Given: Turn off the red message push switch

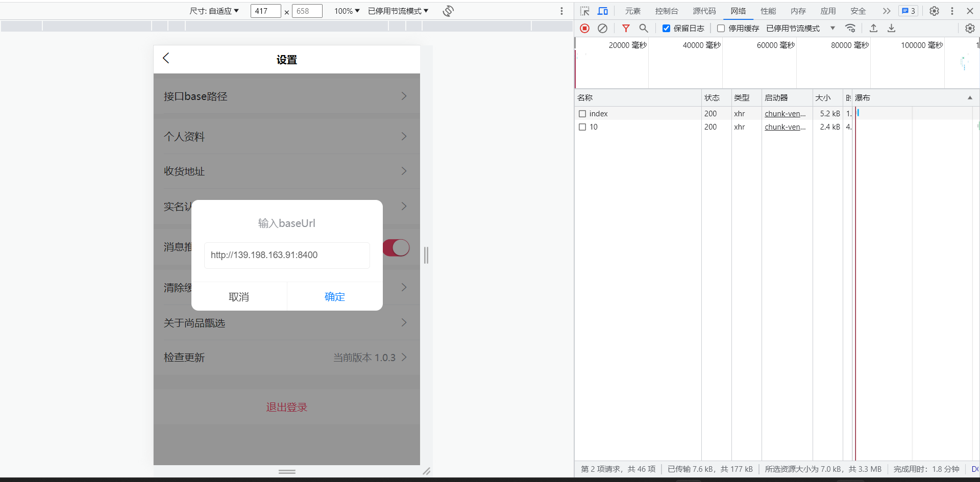Looking at the screenshot, I should 397,248.
